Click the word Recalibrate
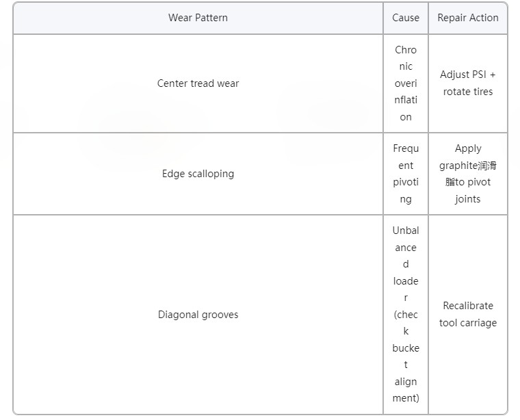The image size is (520, 420). pos(468,306)
